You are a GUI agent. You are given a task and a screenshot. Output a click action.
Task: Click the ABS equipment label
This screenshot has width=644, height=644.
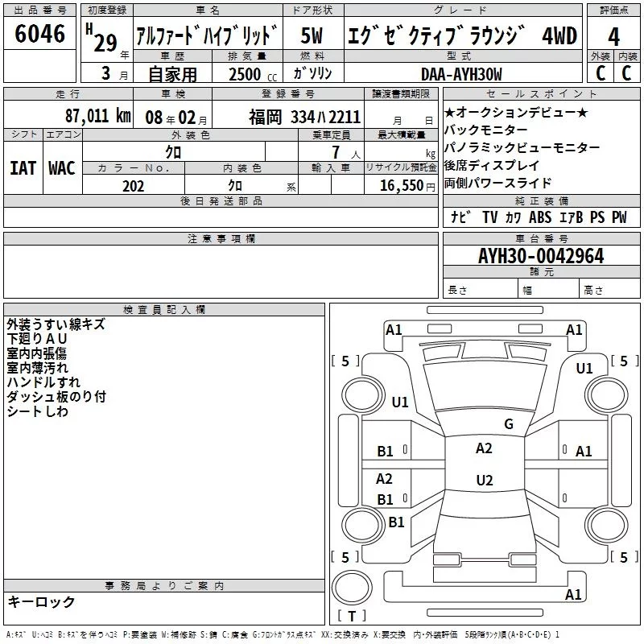(x=540, y=217)
